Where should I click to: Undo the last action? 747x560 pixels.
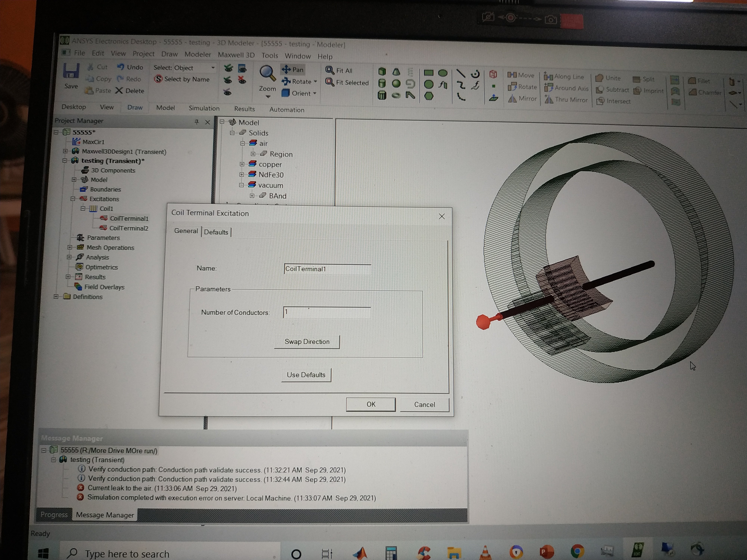pos(130,67)
